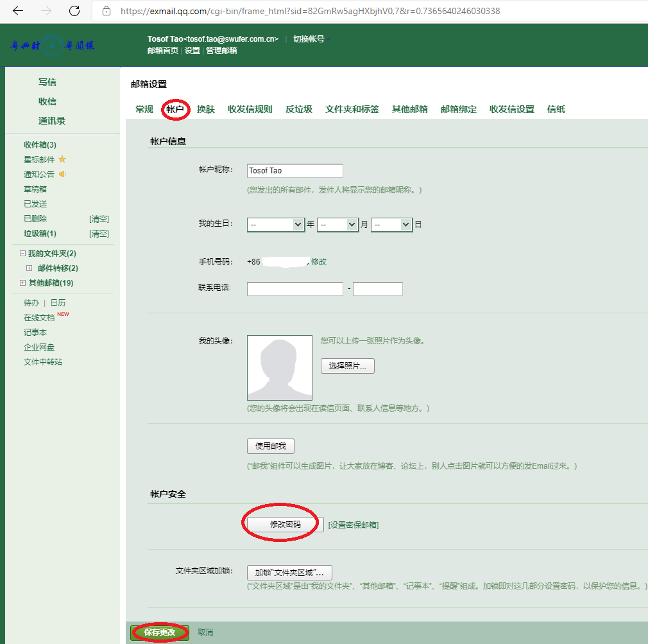648x644 pixels.
Task: Click the browser address bar URL
Action: pyautogui.click(x=310, y=11)
